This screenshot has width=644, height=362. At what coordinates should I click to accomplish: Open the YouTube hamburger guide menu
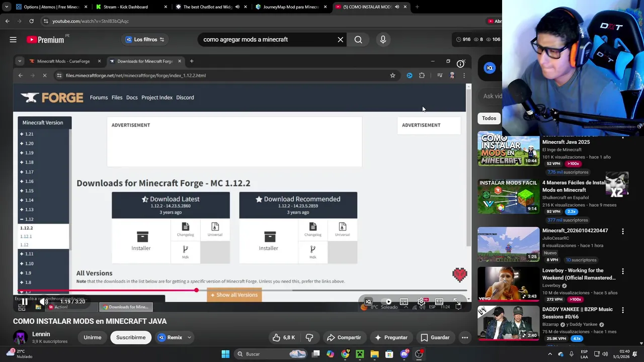(x=13, y=40)
